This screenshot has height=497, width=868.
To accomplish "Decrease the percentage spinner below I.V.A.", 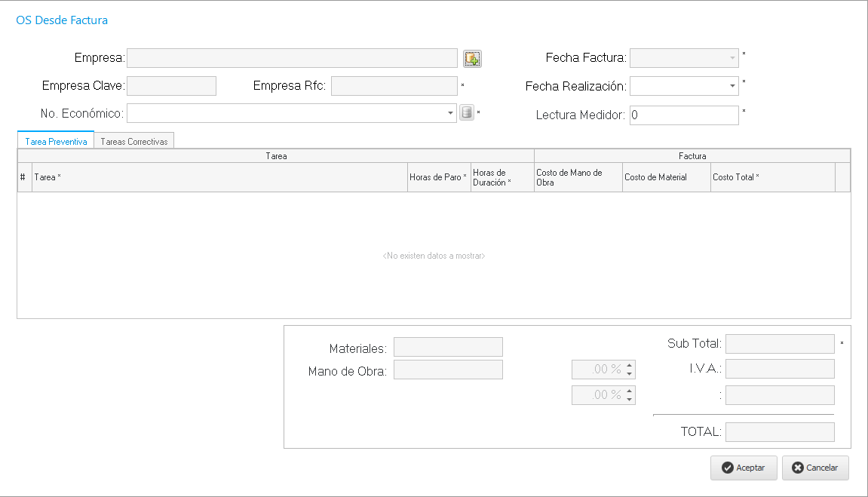I will pyautogui.click(x=630, y=400).
